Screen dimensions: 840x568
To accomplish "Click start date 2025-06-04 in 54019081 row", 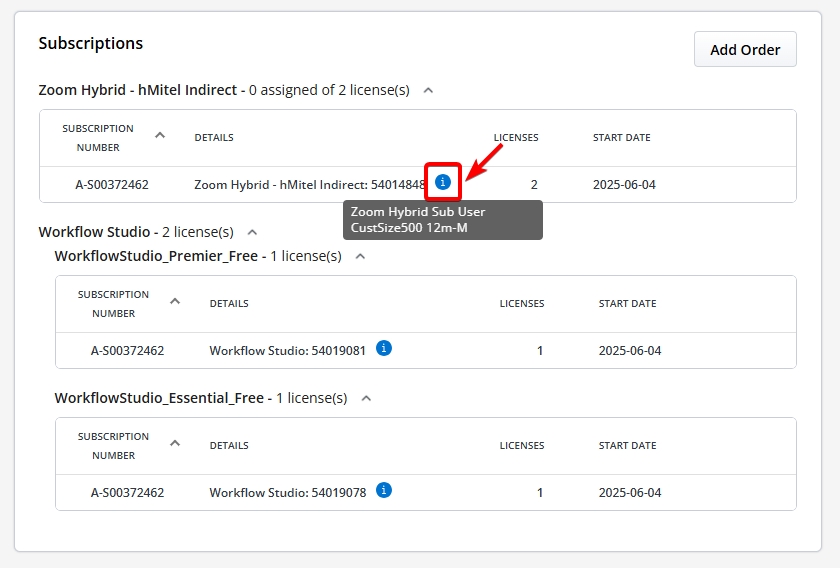I will coord(630,351).
